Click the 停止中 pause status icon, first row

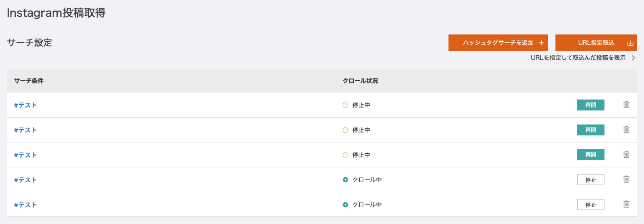point(345,105)
